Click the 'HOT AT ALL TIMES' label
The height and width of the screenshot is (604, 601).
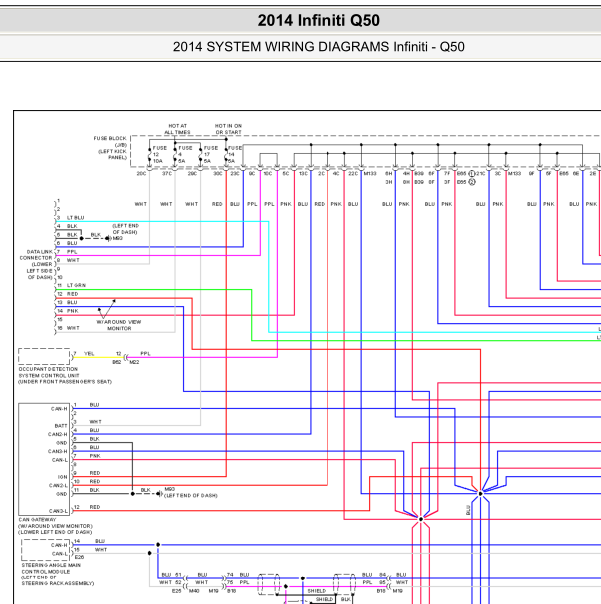pos(177,129)
